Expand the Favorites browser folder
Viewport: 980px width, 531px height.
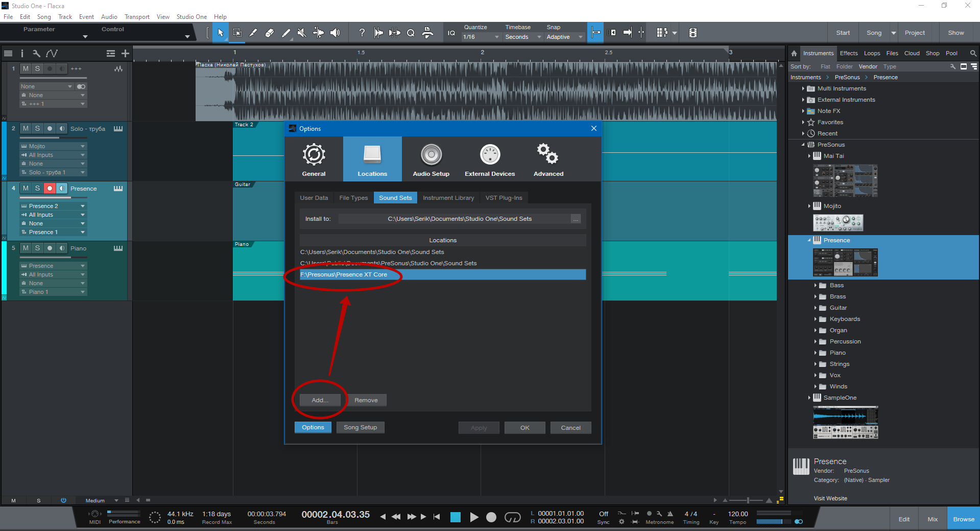pyautogui.click(x=803, y=122)
